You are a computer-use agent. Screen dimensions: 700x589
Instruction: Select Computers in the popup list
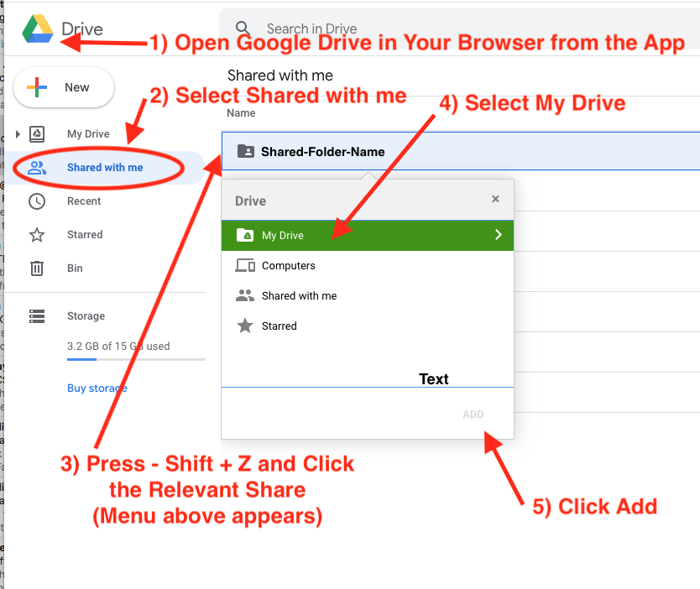coord(368,265)
